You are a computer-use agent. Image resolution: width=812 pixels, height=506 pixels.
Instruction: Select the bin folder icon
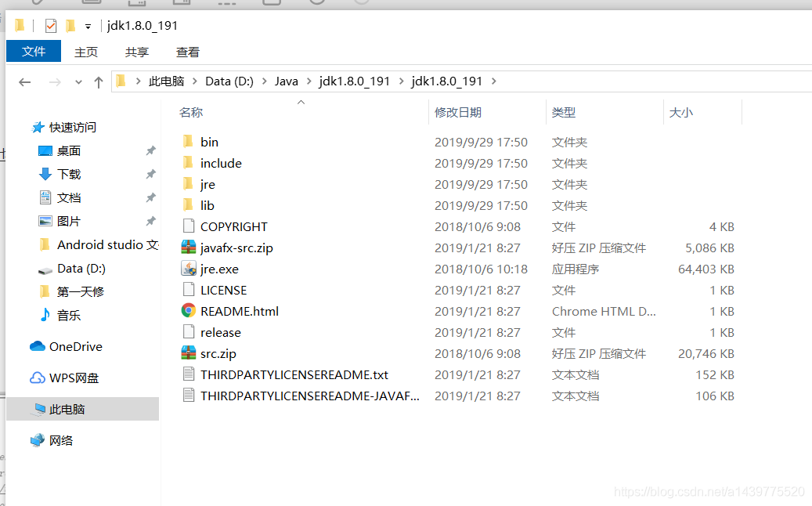pyautogui.click(x=189, y=142)
